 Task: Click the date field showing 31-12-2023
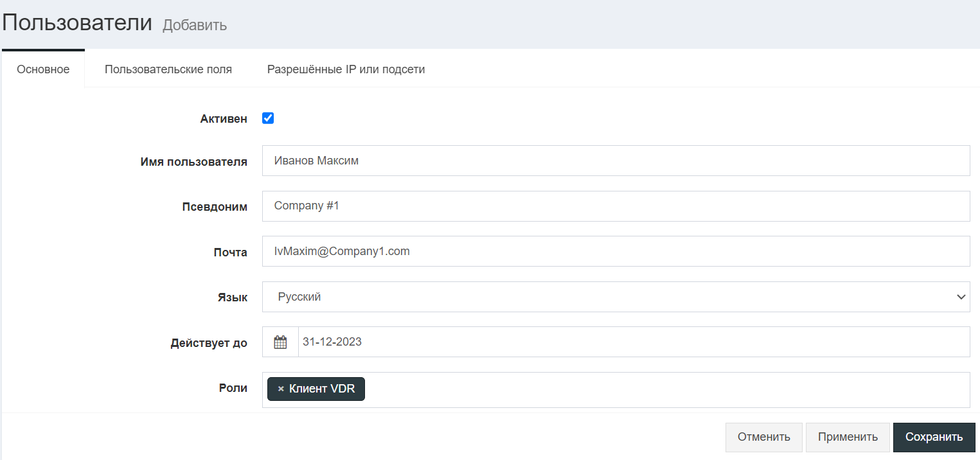pyautogui.click(x=633, y=342)
